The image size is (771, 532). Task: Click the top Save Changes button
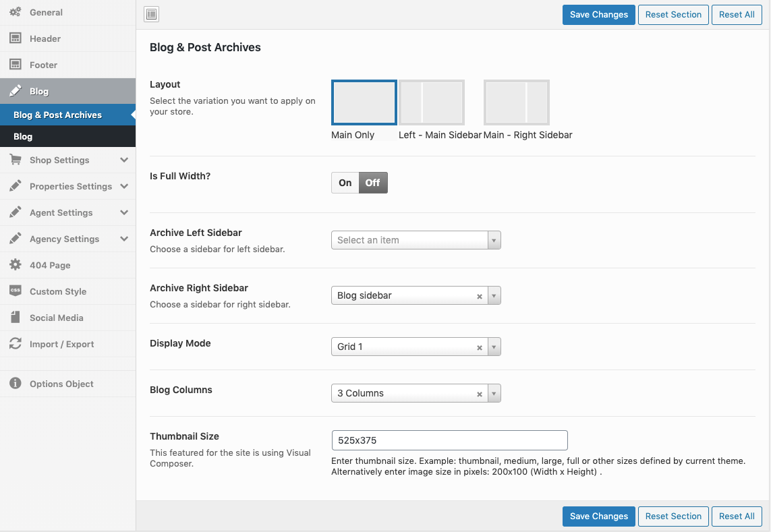click(598, 15)
